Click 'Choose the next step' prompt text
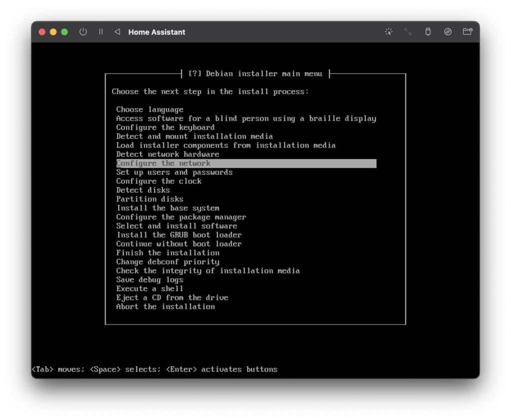This screenshot has width=511, height=420. coord(210,92)
